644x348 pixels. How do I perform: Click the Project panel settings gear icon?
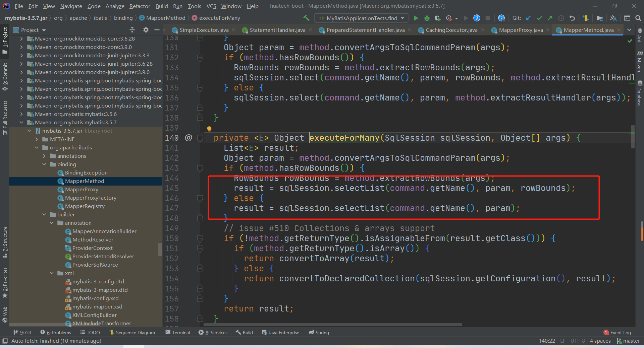[x=146, y=30]
